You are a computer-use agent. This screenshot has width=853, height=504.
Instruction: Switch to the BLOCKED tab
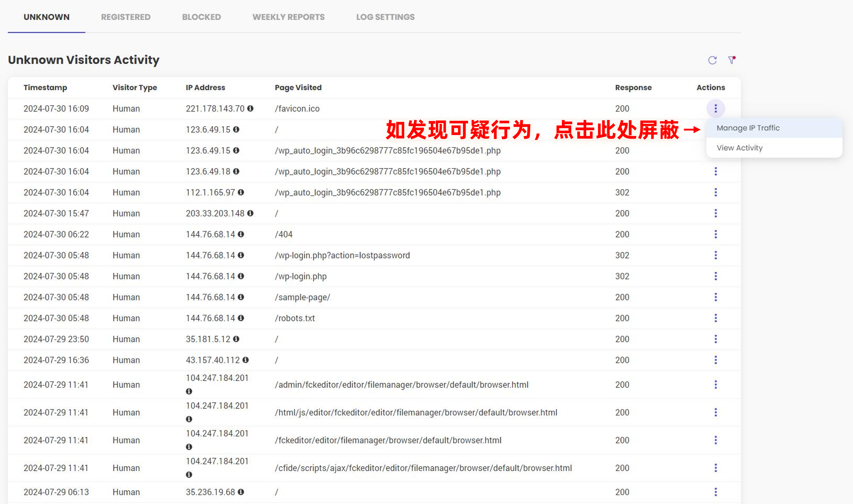click(x=201, y=17)
